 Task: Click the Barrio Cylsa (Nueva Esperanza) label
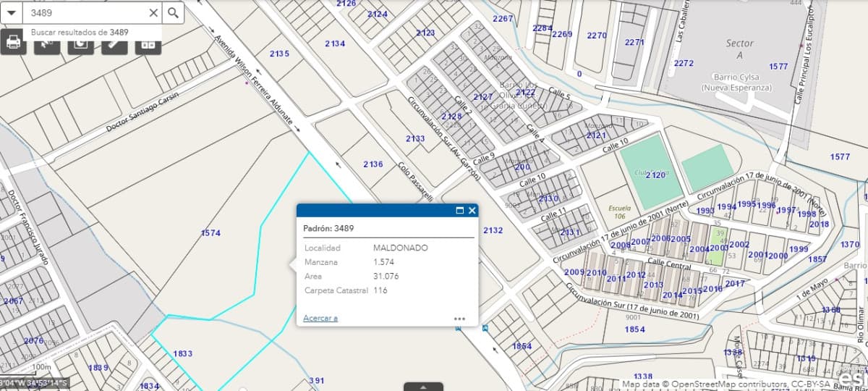click(x=736, y=82)
